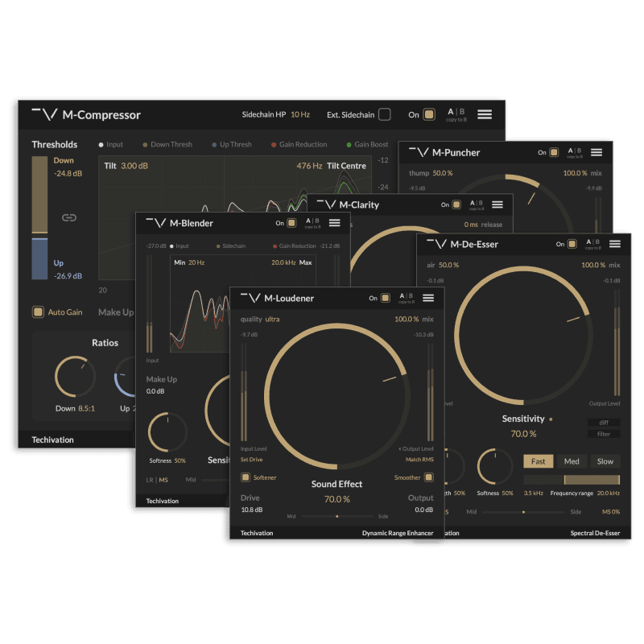
Task: Open the M-Compressor hamburger menu
Action: (x=484, y=114)
